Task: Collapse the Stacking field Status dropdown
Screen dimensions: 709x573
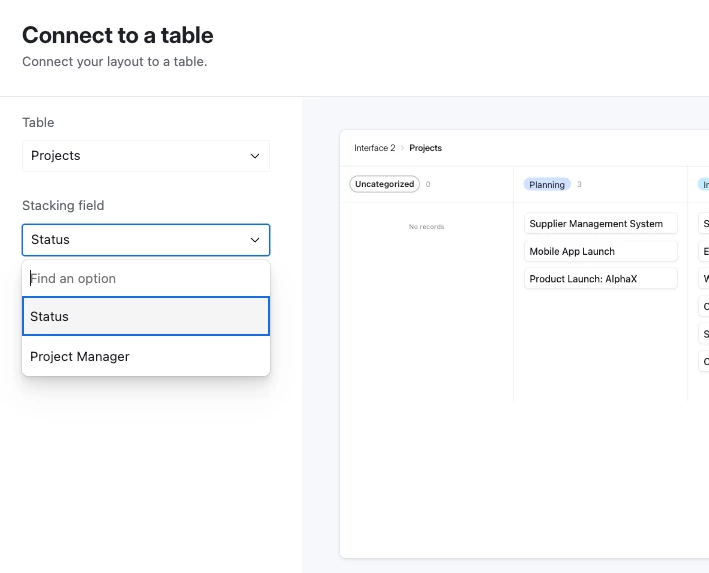Action: click(x=145, y=240)
